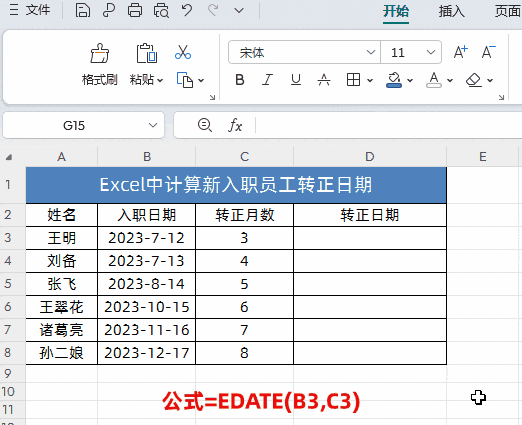Select column A header
This screenshot has width=522, height=425.
pos(62,156)
